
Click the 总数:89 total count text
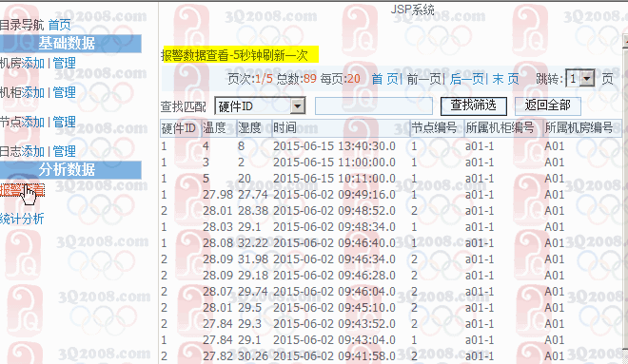(x=296, y=79)
